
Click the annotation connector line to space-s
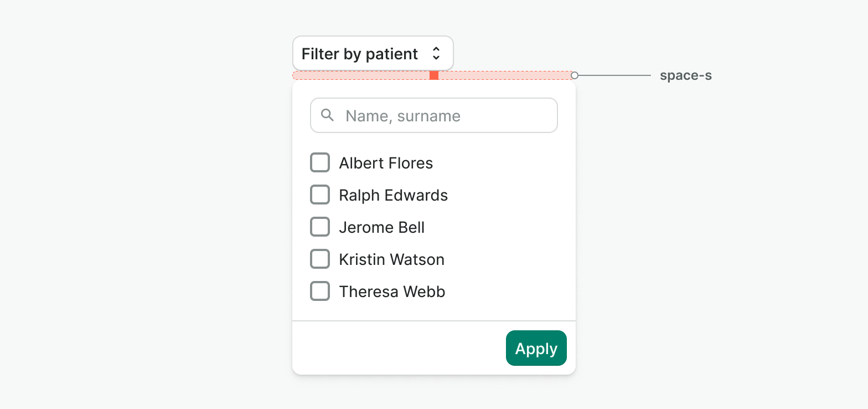[614, 75]
